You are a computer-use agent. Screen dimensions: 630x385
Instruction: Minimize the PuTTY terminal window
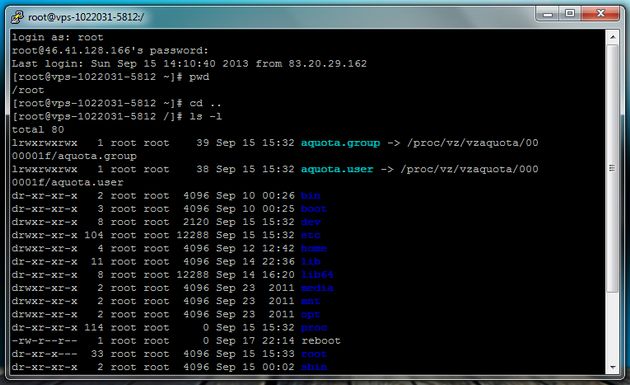(x=547, y=14)
